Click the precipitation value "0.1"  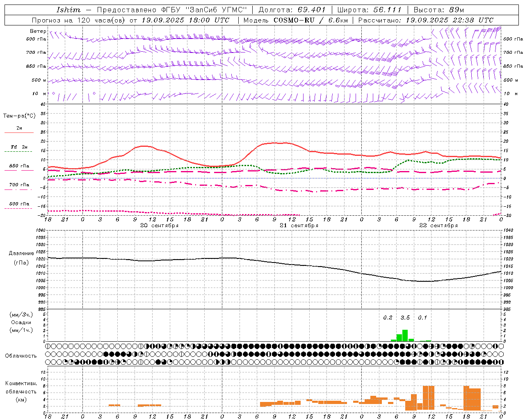[x=422, y=318]
